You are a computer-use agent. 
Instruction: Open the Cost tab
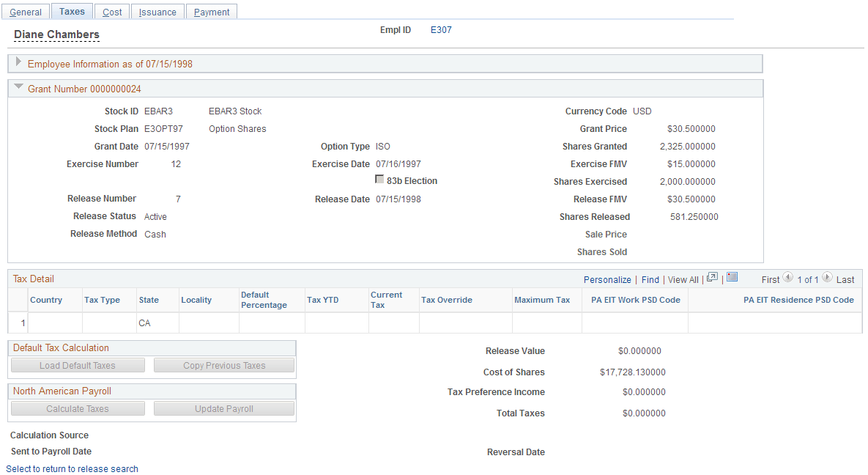coord(112,11)
